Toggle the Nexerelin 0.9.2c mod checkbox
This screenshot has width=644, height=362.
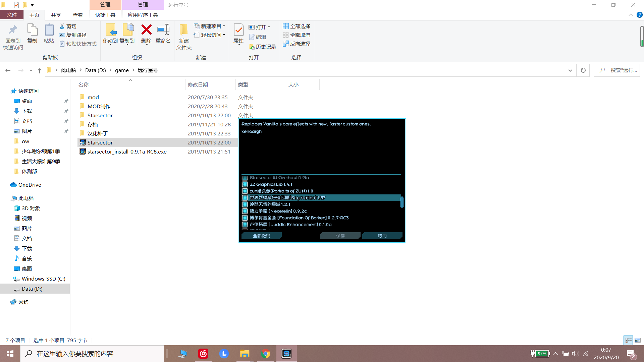pyautogui.click(x=245, y=211)
